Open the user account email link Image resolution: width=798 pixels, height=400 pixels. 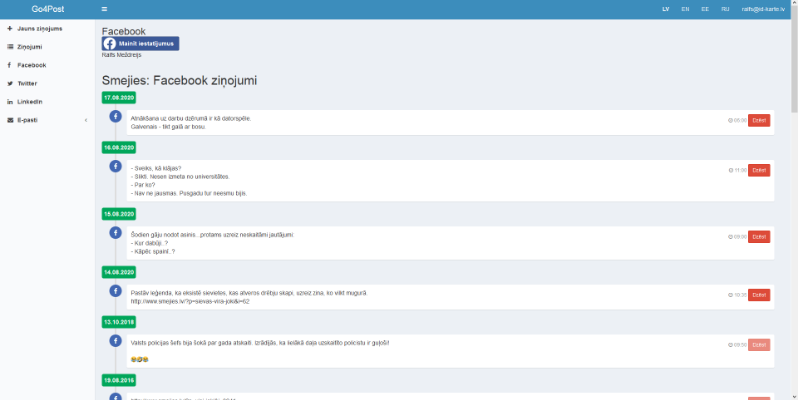click(763, 9)
